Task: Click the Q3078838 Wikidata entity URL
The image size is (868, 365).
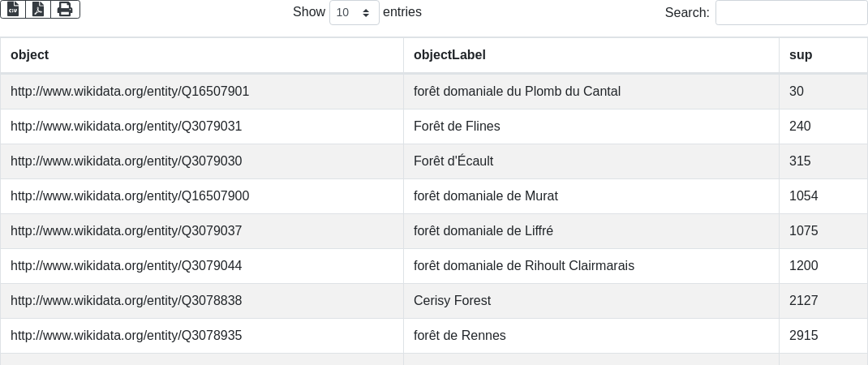Action: click(126, 301)
